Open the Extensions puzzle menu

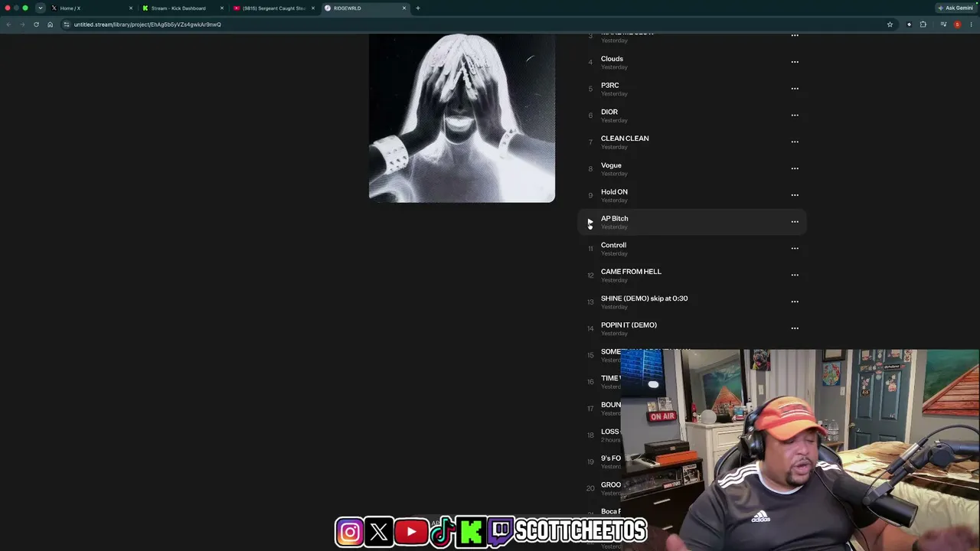tap(923, 24)
